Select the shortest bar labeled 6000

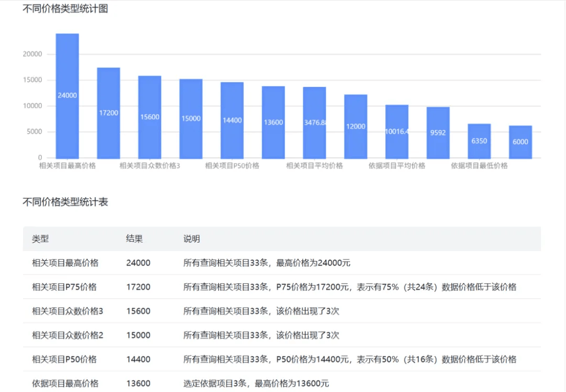click(520, 142)
